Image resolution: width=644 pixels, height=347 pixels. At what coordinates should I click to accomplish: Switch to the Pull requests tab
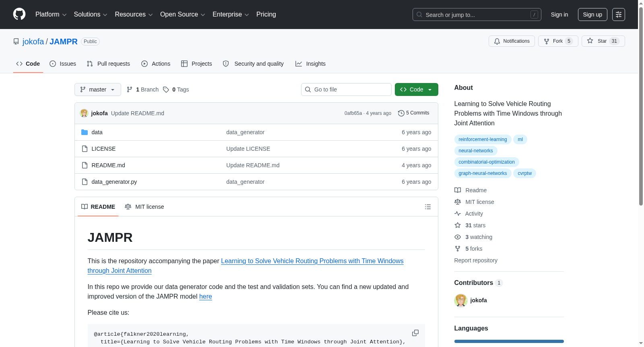point(108,64)
